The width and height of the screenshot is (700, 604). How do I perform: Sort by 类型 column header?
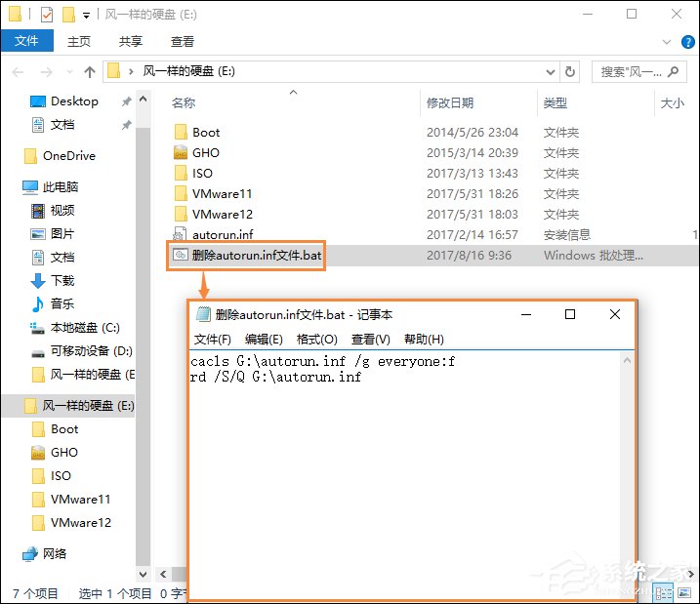click(555, 103)
